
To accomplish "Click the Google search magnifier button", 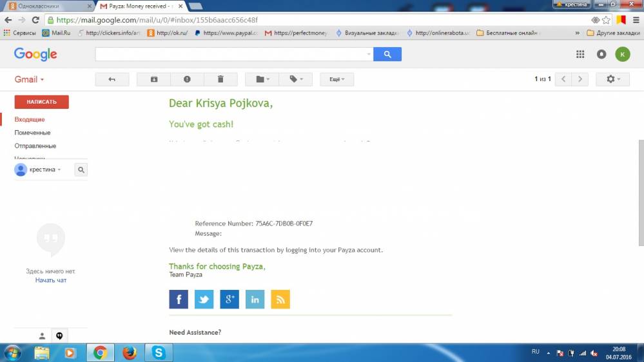I will tap(387, 54).
